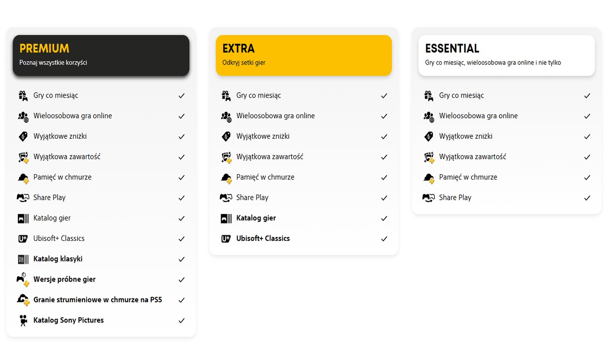This screenshot has width=607, height=364.
Task: Click Essential's Gry co miesiąc gift icon
Action: 428,96
